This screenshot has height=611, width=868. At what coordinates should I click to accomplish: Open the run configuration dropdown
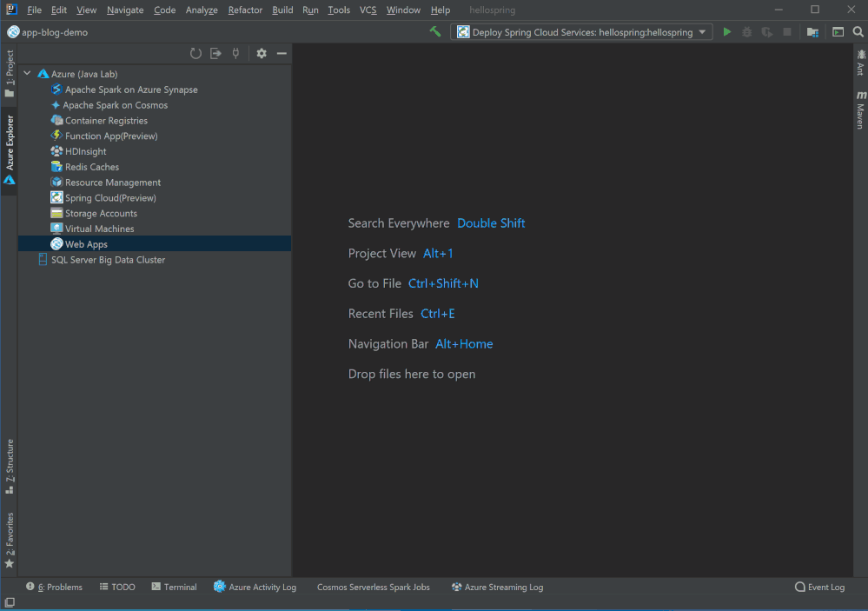point(702,32)
